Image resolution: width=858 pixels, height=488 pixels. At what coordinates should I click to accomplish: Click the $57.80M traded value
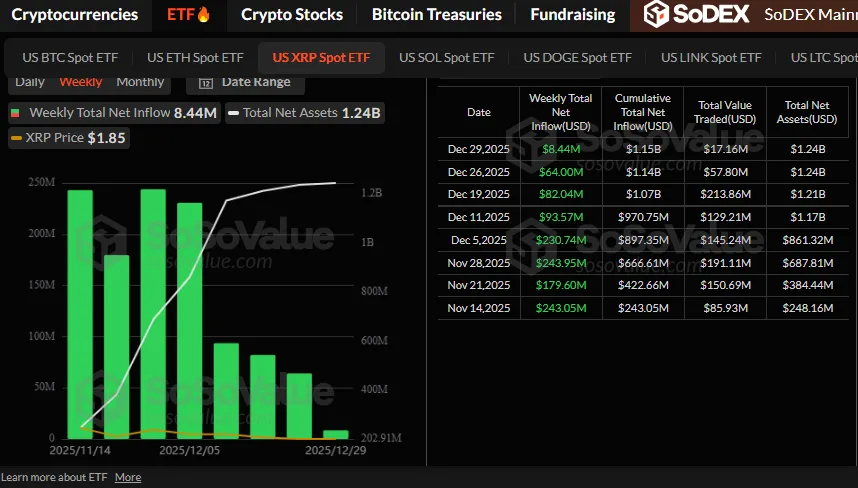point(726,172)
